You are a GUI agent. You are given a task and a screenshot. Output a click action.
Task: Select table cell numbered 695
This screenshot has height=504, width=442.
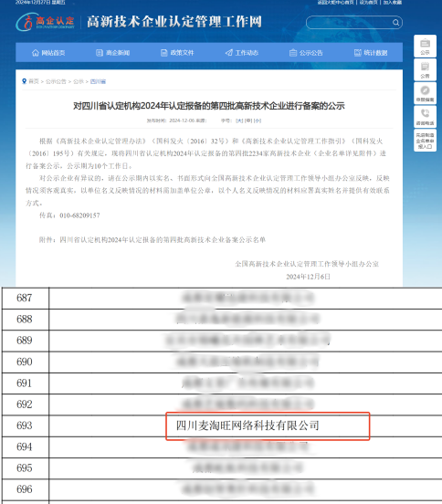[x=25, y=468]
